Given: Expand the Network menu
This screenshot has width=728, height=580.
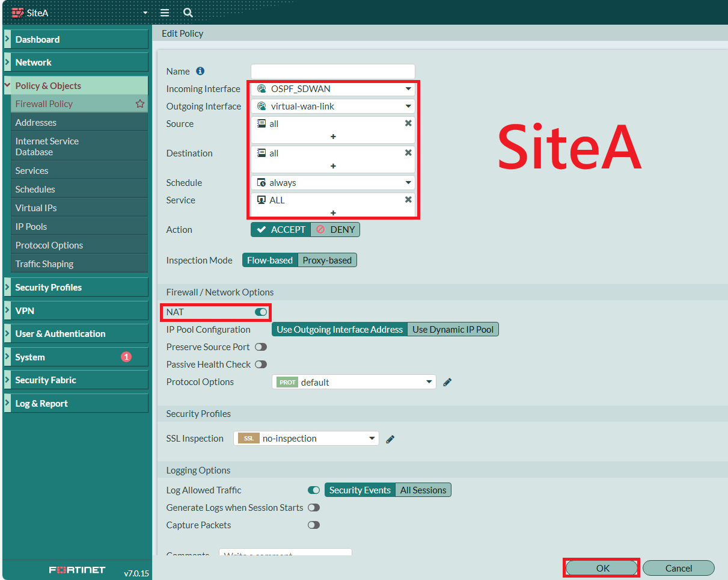Looking at the screenshot, I should coord(76,62).
